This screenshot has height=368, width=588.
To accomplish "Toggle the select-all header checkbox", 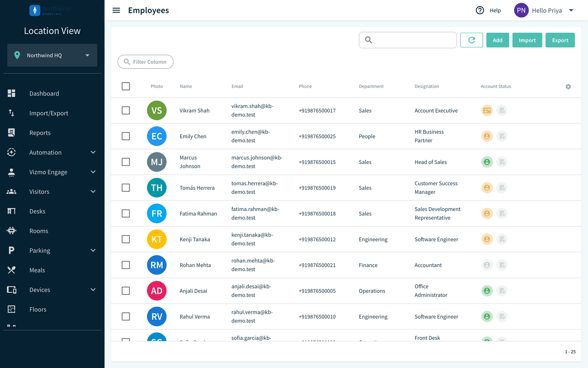I will point(126,86).
